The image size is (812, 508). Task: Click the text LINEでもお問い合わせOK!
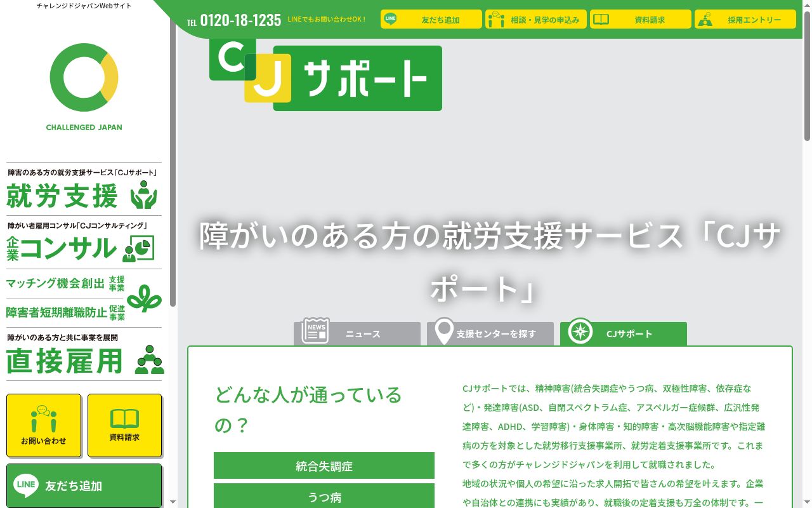327,20
